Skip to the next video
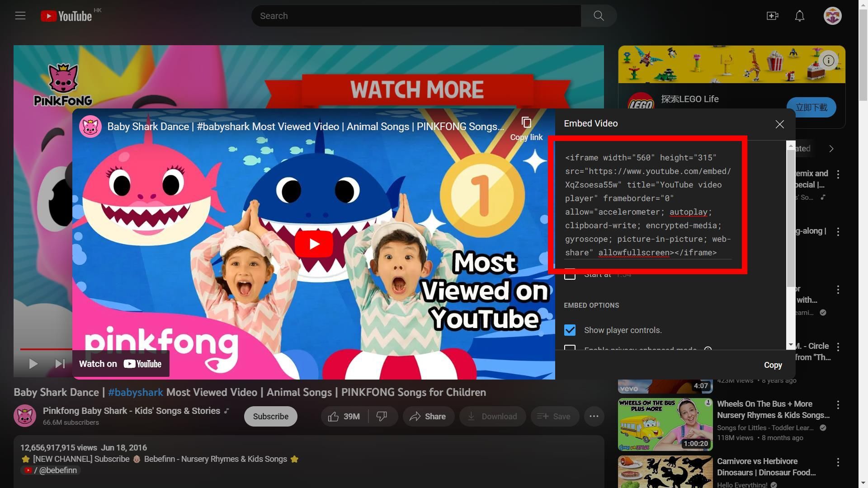Image resolution: width=868 pixels, height=488 pixels. click(60, 364)
